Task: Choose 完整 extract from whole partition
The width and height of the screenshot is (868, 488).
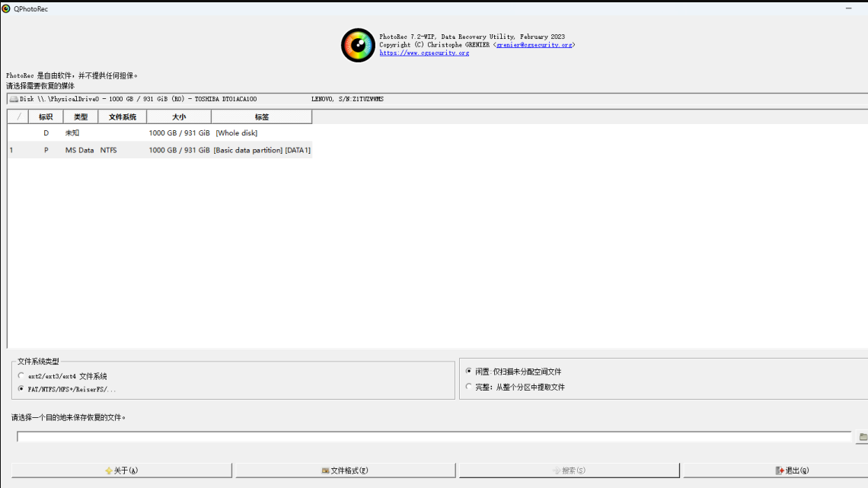Action: (x=468, y=387)
